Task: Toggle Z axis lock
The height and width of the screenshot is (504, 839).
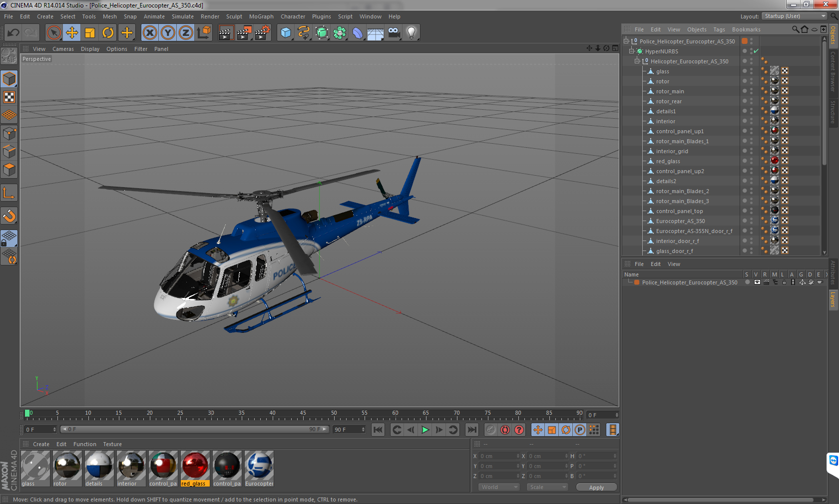Action: point(186,33)
